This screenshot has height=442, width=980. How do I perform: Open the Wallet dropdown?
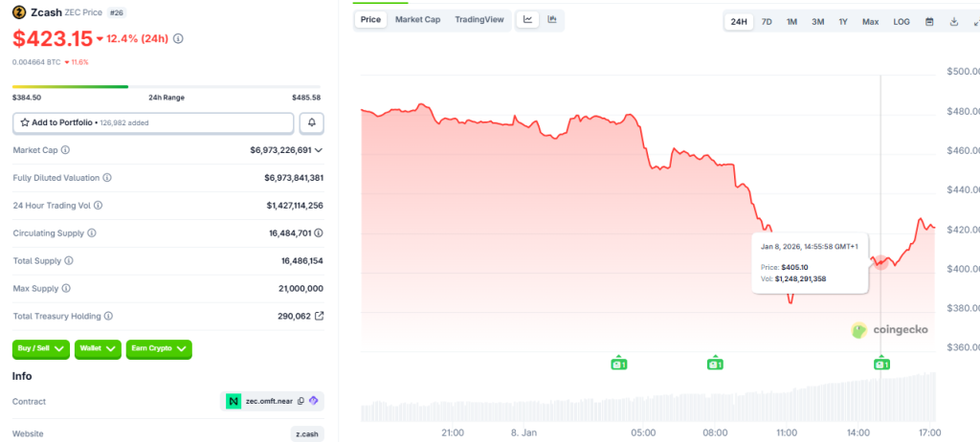[x=99, y=348]
